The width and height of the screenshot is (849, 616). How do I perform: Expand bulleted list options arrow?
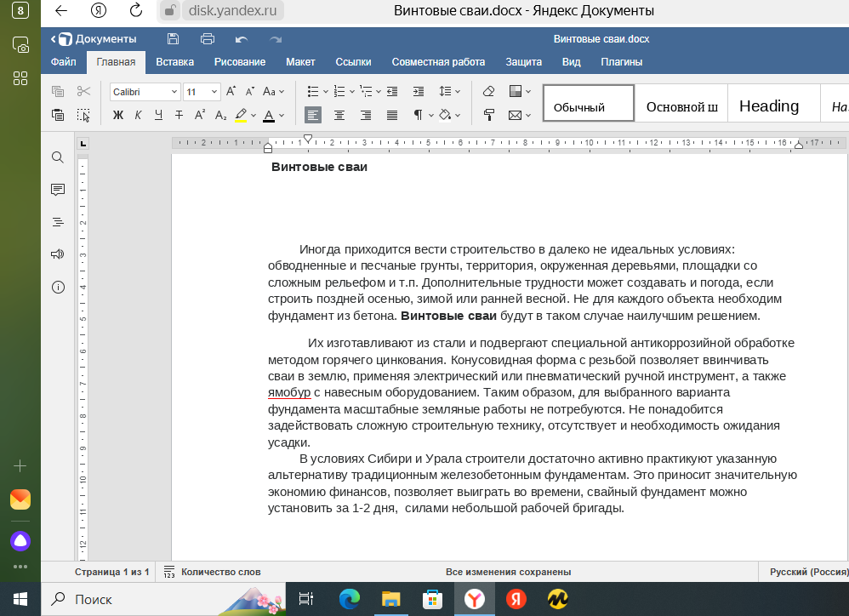point(326,92)
